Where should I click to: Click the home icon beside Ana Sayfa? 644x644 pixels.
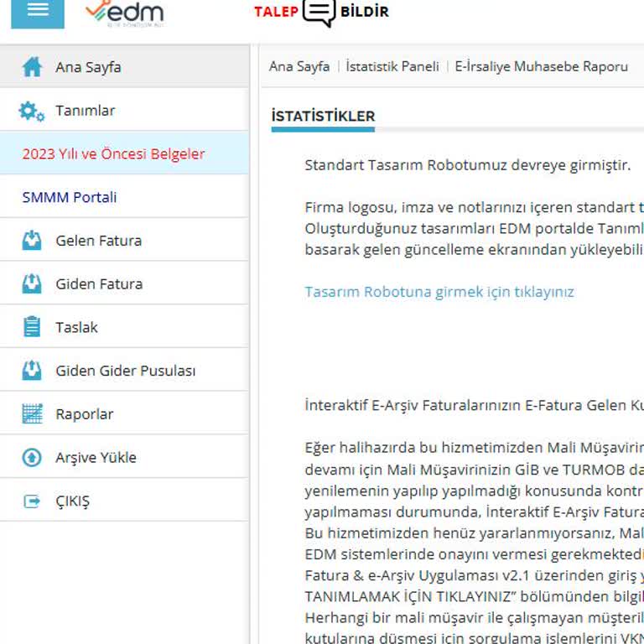32,67
